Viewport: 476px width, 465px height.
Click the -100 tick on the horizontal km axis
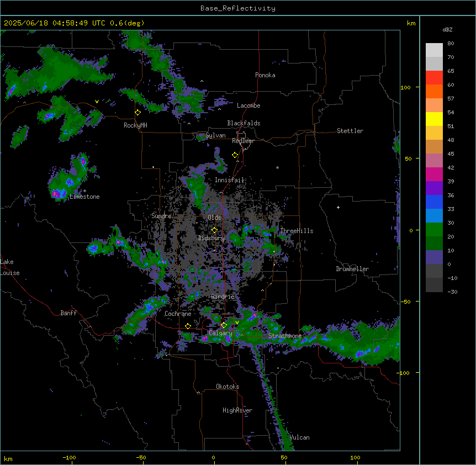(x=70, y=457)
